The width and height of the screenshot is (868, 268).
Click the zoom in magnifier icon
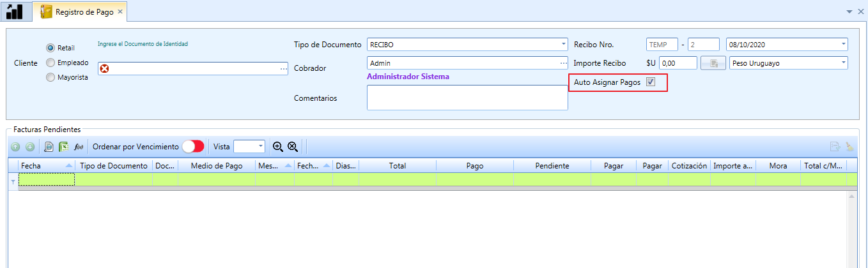tap(278, 146)
